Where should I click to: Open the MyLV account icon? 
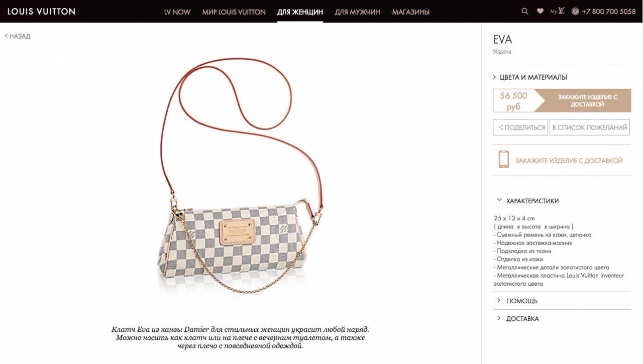click(x=557, y=11)
